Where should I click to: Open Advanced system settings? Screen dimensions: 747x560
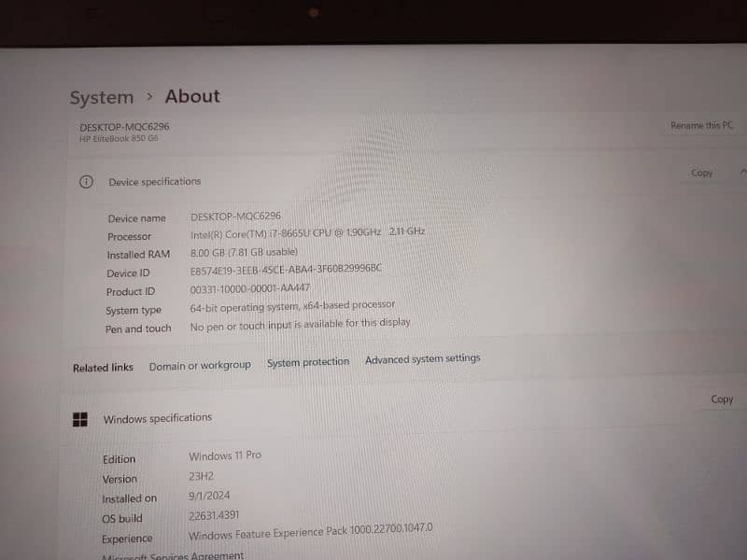point(423,359)
